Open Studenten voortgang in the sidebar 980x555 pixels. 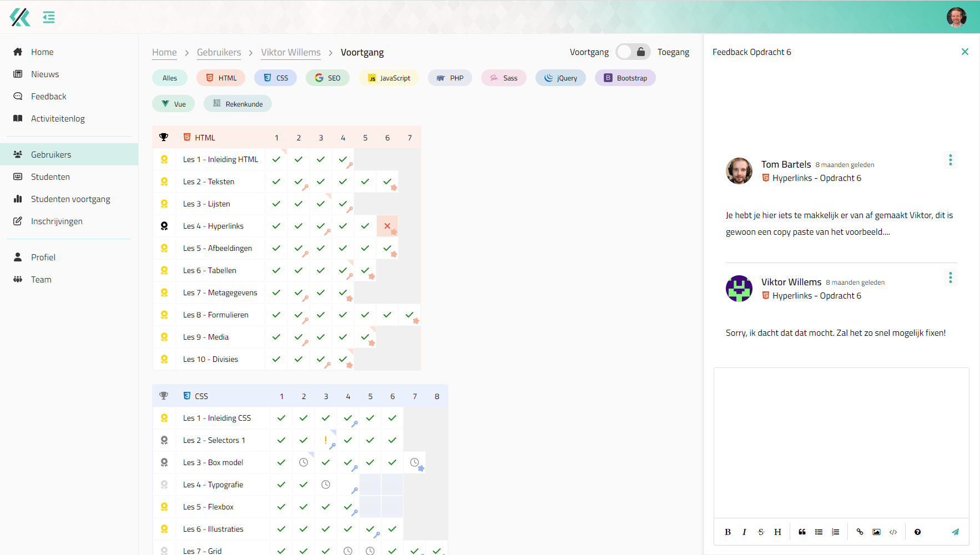coord(70,199)
